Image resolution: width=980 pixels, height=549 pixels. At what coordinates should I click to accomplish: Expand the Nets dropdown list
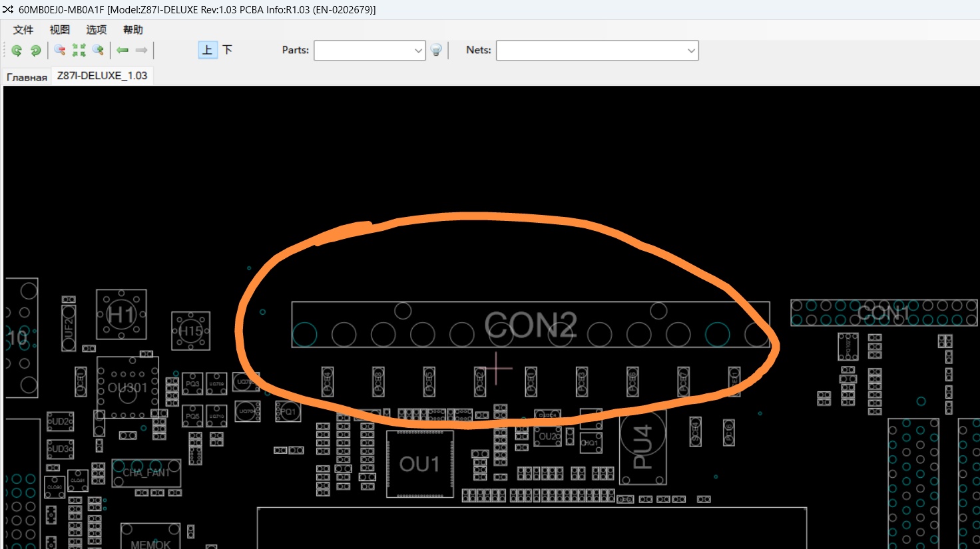pyautogui.click(x=691, y=51)
